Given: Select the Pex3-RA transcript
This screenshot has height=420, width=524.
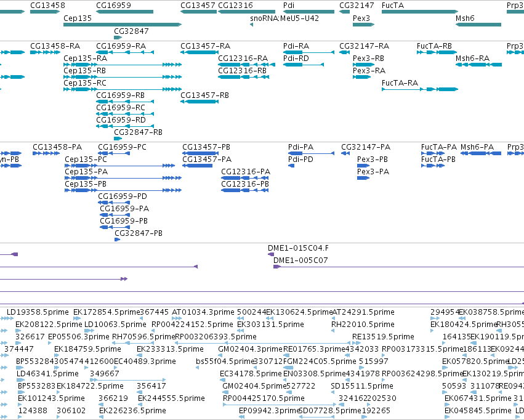Looking at the screenshot, I should pyautogui.click(x=362, y=77).
